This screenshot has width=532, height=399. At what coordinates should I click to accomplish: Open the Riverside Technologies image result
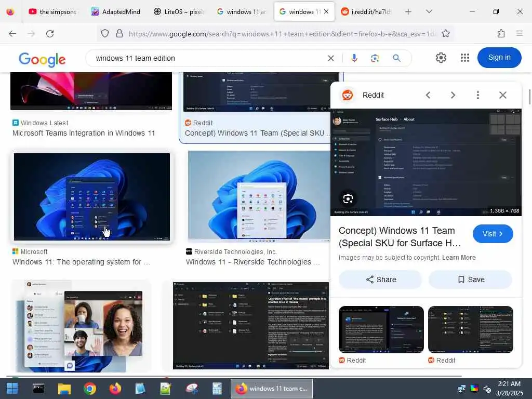[x=259, y=196]
